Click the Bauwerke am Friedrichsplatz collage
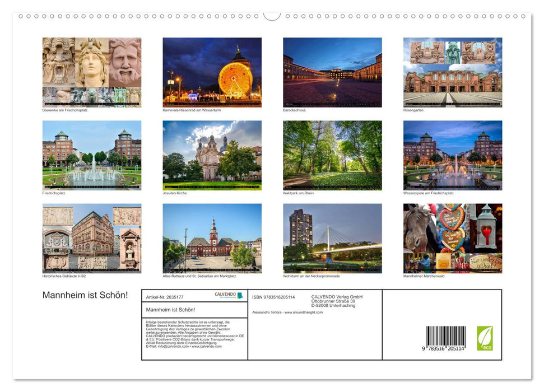The width and height of the screenshot is (544, 392). pyautogui.click(x=92, y=72)
